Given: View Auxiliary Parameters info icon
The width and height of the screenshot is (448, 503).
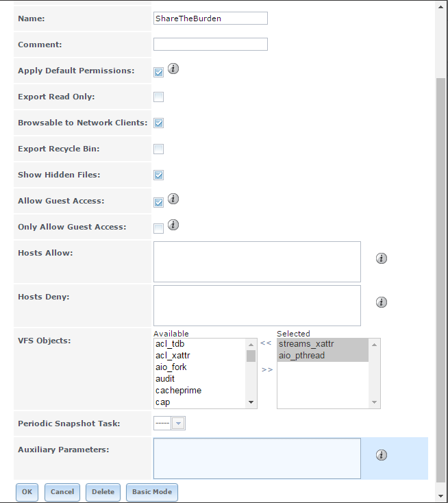Looking at the screenshot, I should [x=382, y=455].
